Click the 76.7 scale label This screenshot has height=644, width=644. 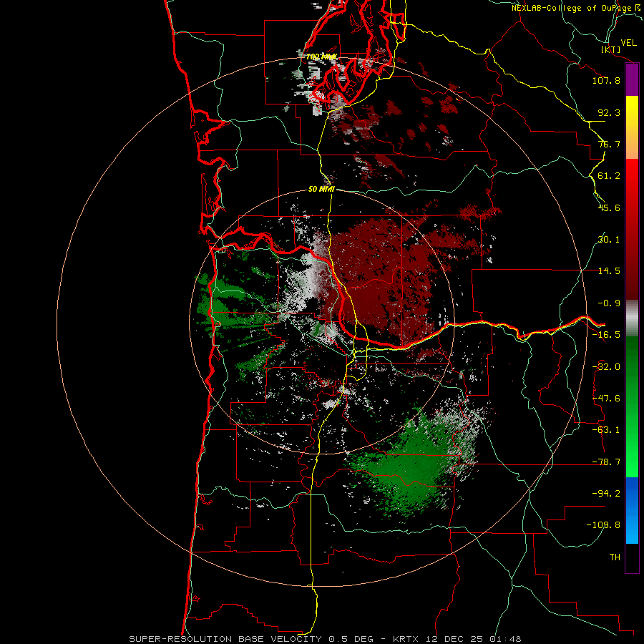(609, 144)
